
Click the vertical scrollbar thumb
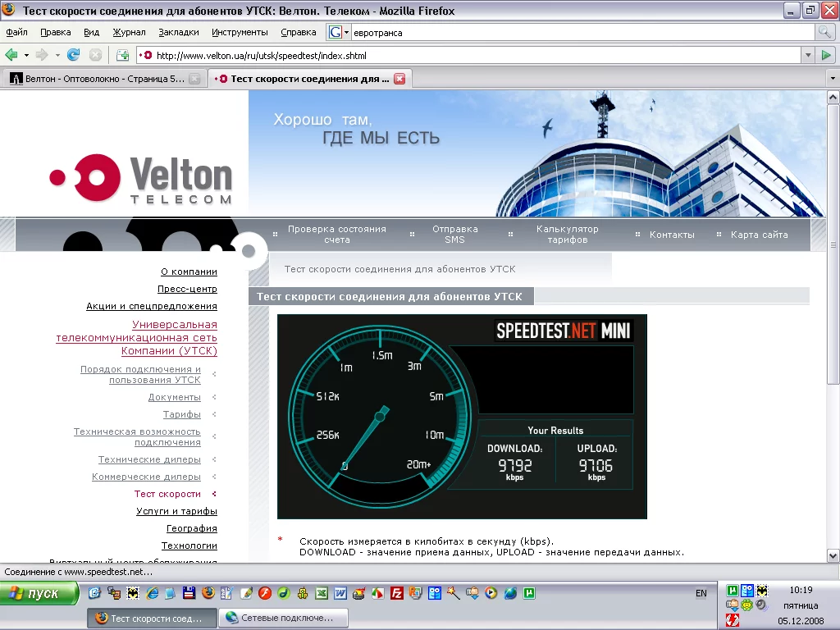pyautogui.click(x=833, y=244)
